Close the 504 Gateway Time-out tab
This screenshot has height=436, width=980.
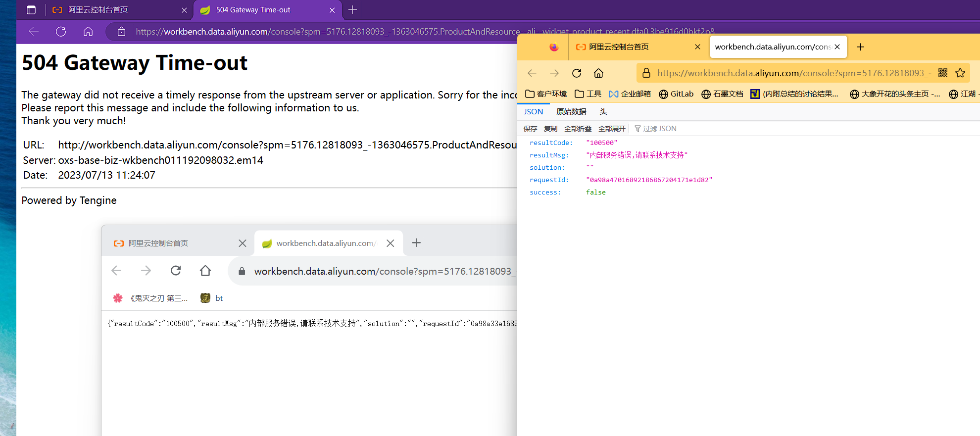pyautogui.click(x=332, y=10)
